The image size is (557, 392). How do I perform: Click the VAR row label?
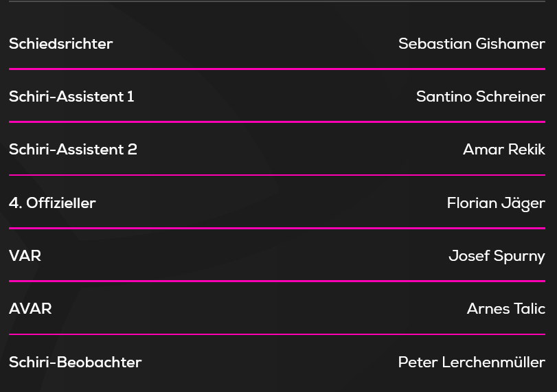(x=25, y=256)
